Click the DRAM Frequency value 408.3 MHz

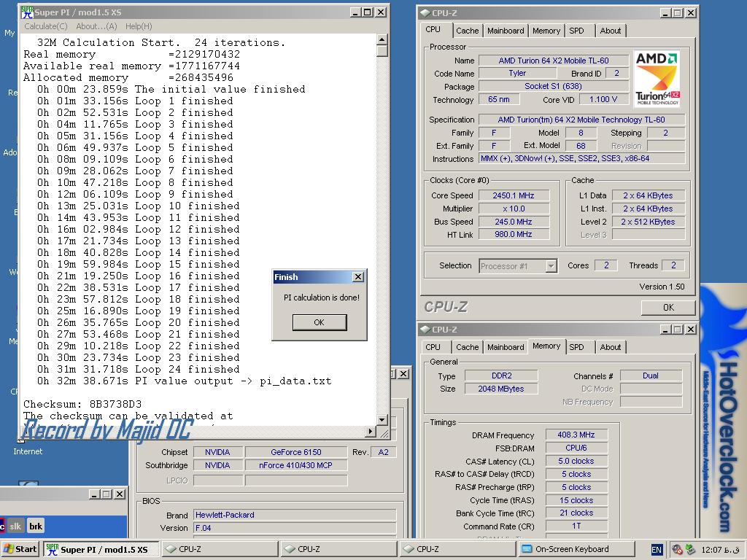pyautogui.click(x=576, y=435)
